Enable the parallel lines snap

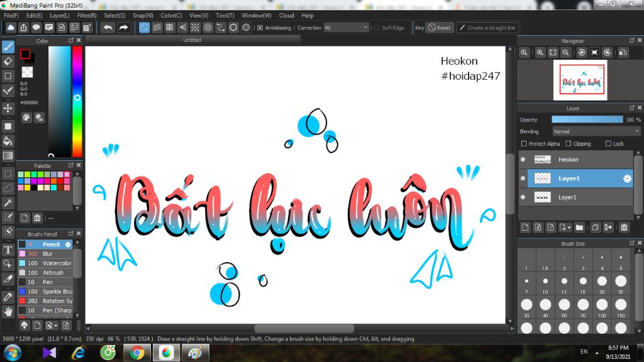[x=157, y=28]
